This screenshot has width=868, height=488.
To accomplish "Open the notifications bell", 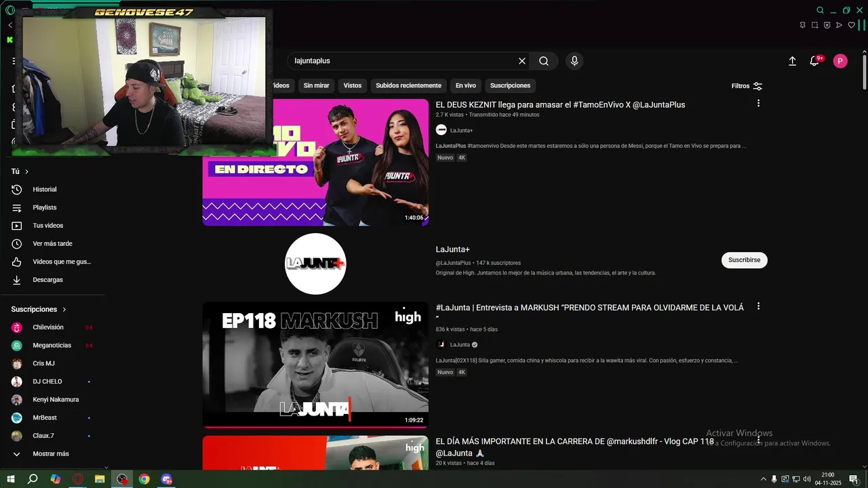I will coord(814,61).
